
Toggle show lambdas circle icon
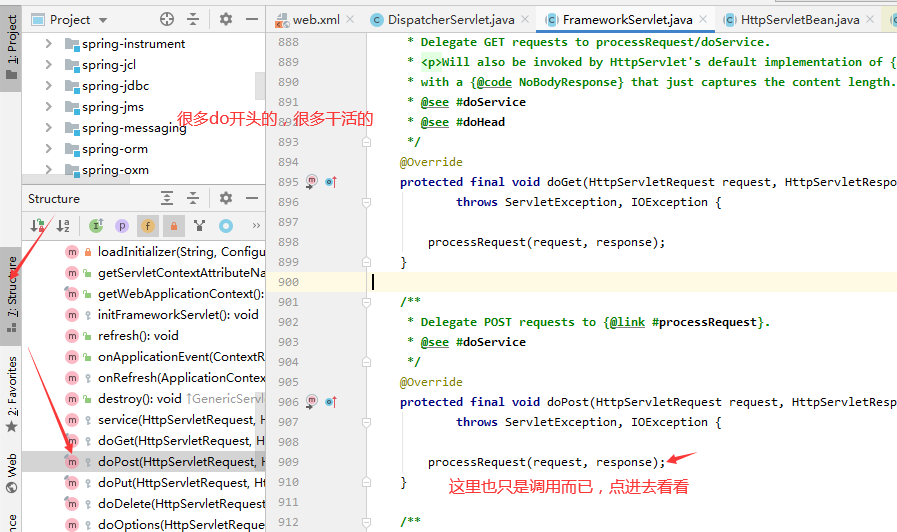click(x=226, y=226)
